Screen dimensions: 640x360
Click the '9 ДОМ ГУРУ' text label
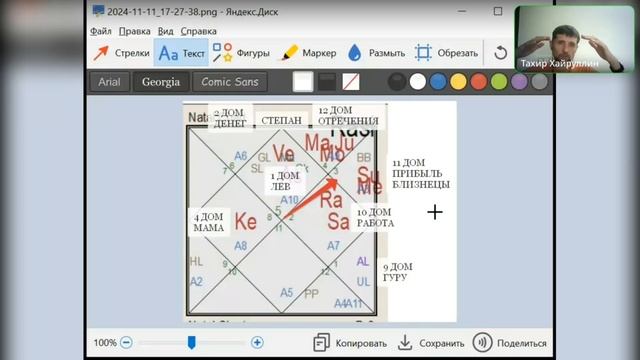[397, 272]
